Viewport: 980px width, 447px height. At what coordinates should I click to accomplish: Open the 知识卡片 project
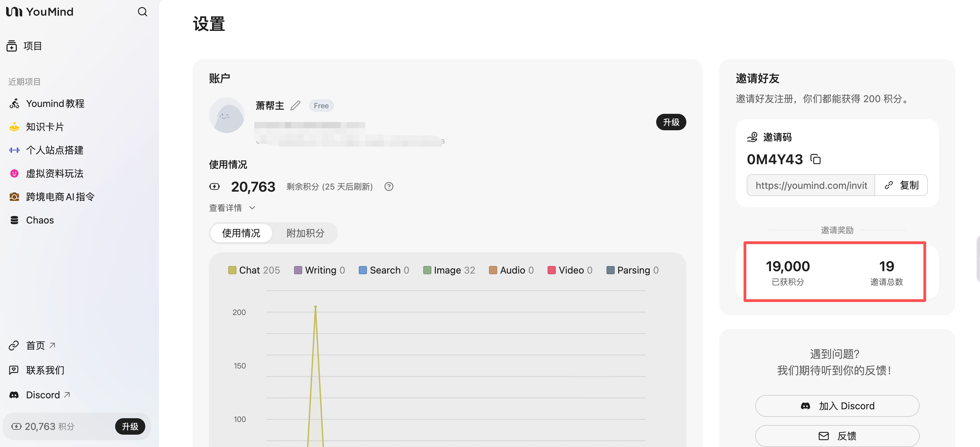[37, 127]
